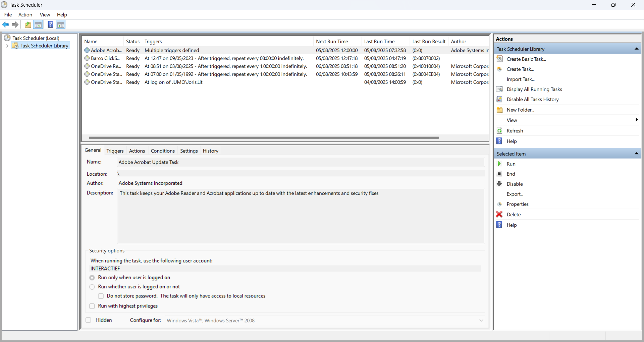The height and width of the screenshot is (342, 644).
Task: Switch to the Triggers tab
Action: [x=115, y=151]
